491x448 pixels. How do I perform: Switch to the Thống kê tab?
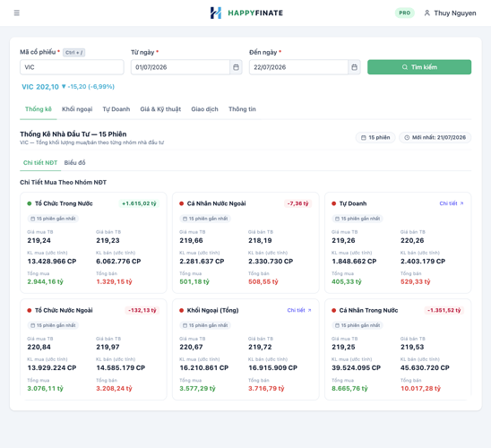(x=39, y=109)
